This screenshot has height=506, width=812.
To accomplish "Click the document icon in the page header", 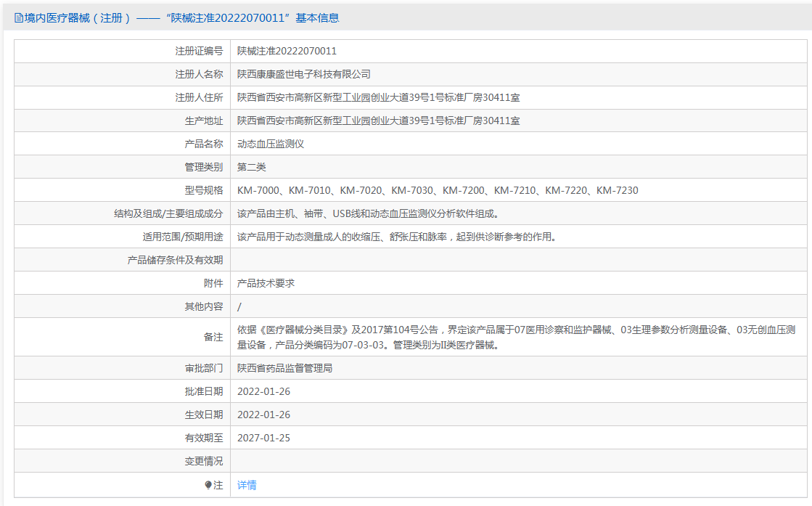I will 19,18.
